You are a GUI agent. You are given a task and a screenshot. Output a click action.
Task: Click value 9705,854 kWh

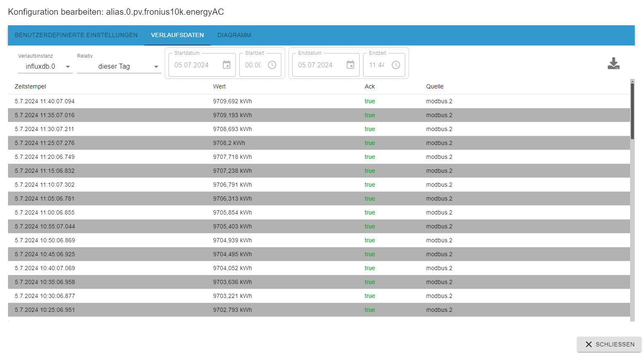click(x=232, y=212)
